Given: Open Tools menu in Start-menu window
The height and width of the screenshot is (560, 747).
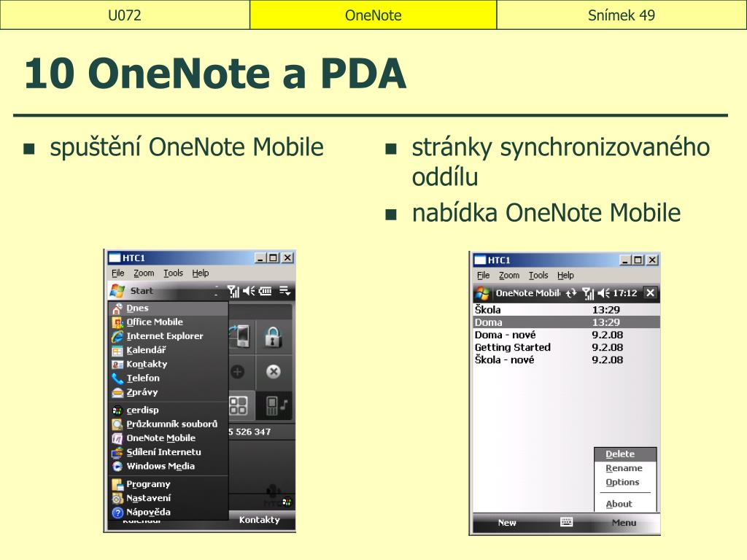Looking at the screenshot, I should pyautogui.click(x=174, y=273).
